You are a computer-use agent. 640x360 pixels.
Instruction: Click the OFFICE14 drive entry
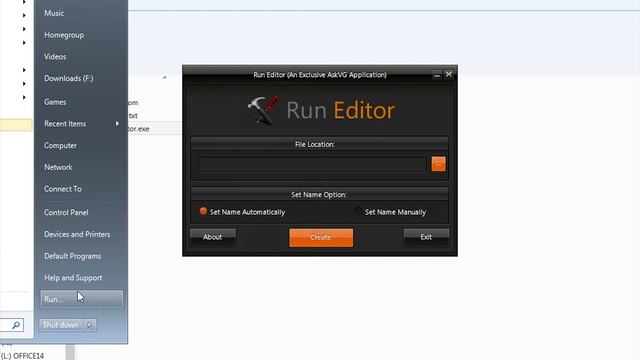22,356
